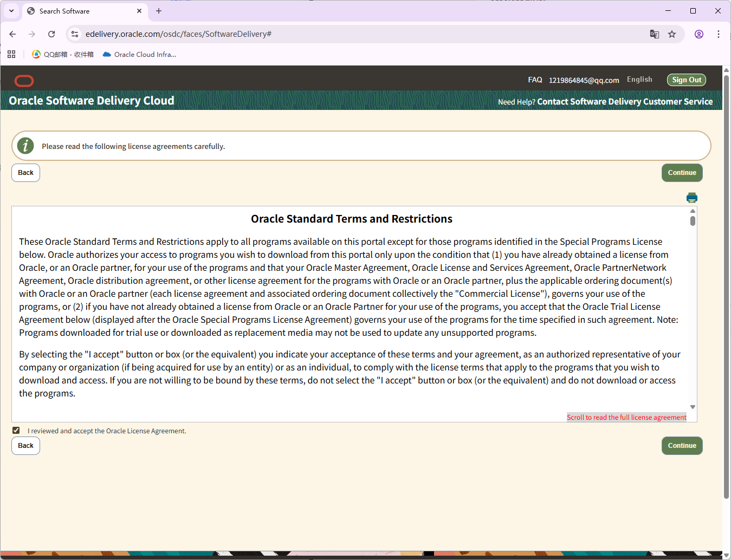Click the account email 1219864845@qq.com
The width and height of the screenshot is (731, 560).
(584, 80)
